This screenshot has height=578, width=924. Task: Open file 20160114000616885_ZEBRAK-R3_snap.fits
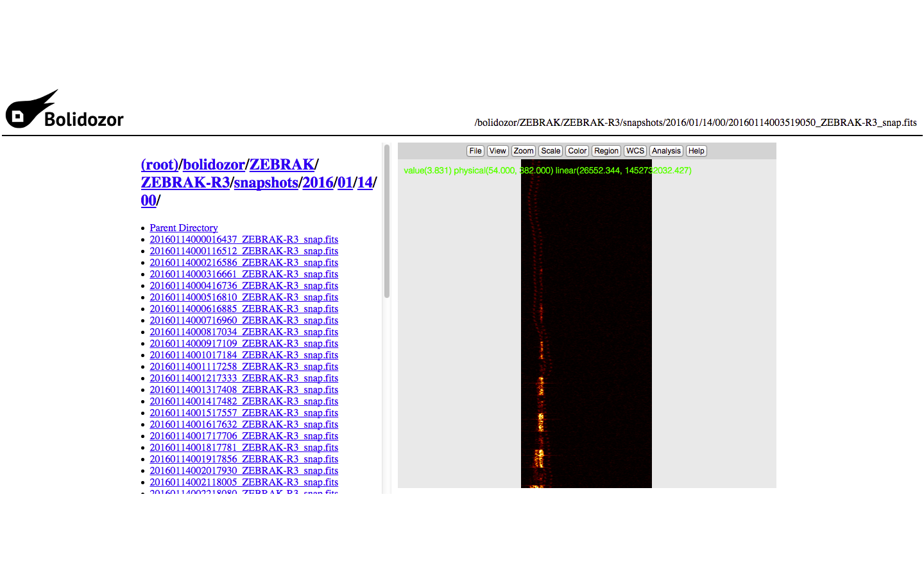244,309
